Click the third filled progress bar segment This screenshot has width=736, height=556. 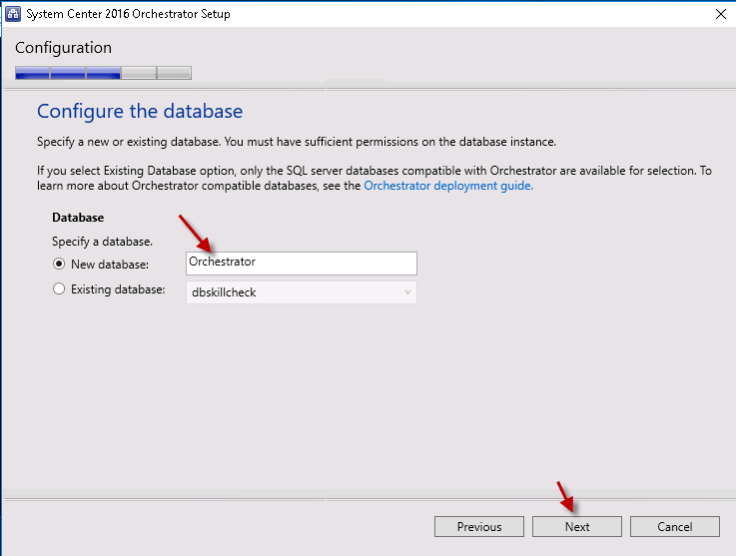click(103, 73)
